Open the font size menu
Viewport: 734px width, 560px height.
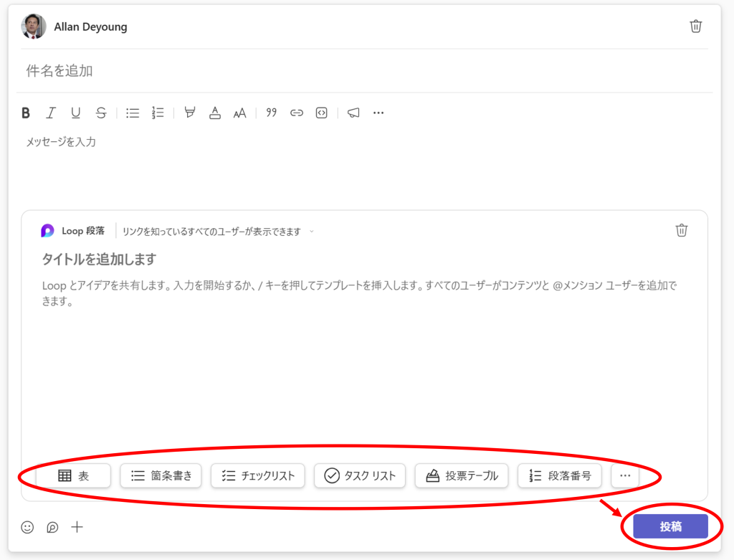coord(239,113)
